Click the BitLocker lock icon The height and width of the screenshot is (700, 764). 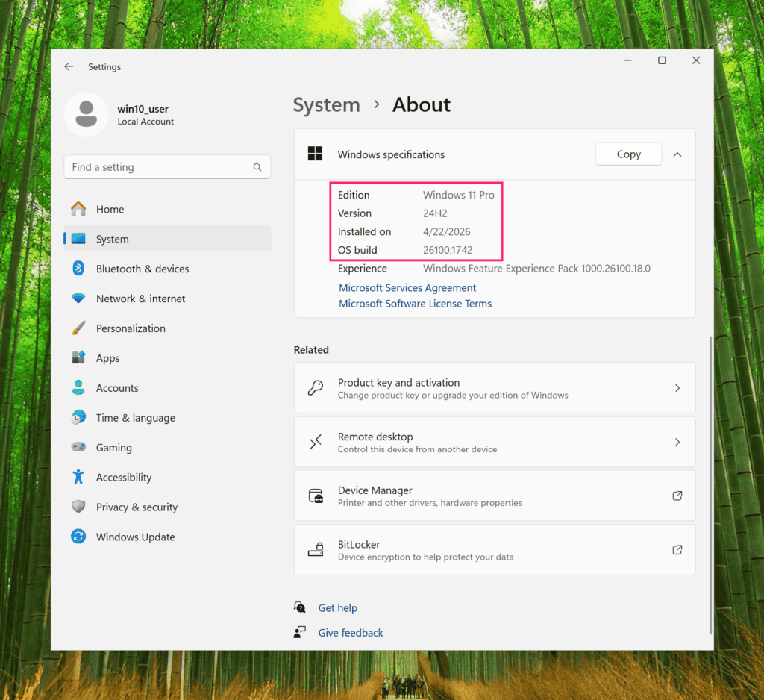pyautogui.click(x=316, y=550)
